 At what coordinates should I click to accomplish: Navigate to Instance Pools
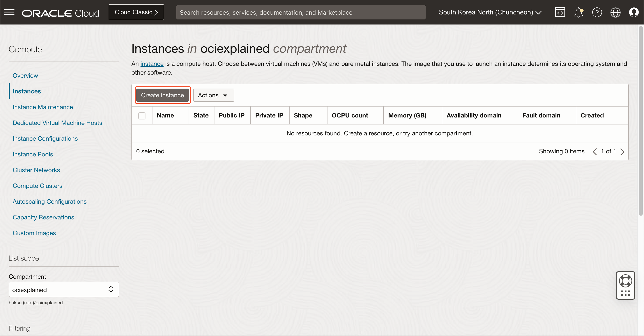33,154
